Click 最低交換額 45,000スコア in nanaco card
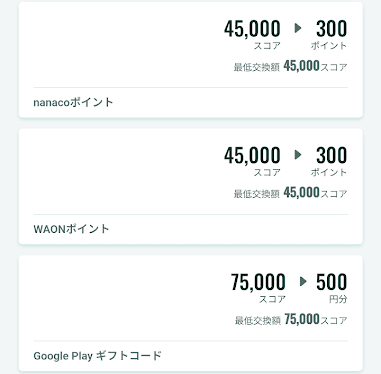The width and height of the screenshot is (381, 374). (290, 66)
